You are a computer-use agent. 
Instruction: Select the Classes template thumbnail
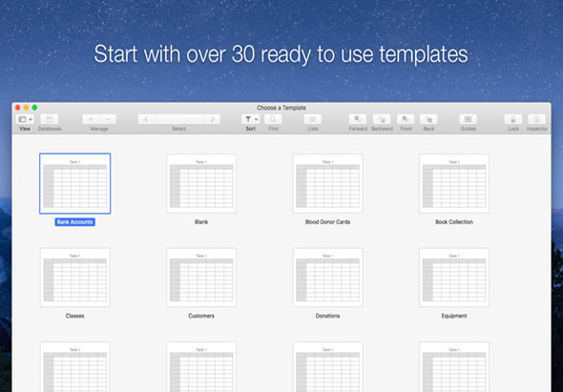pos(75,278)
